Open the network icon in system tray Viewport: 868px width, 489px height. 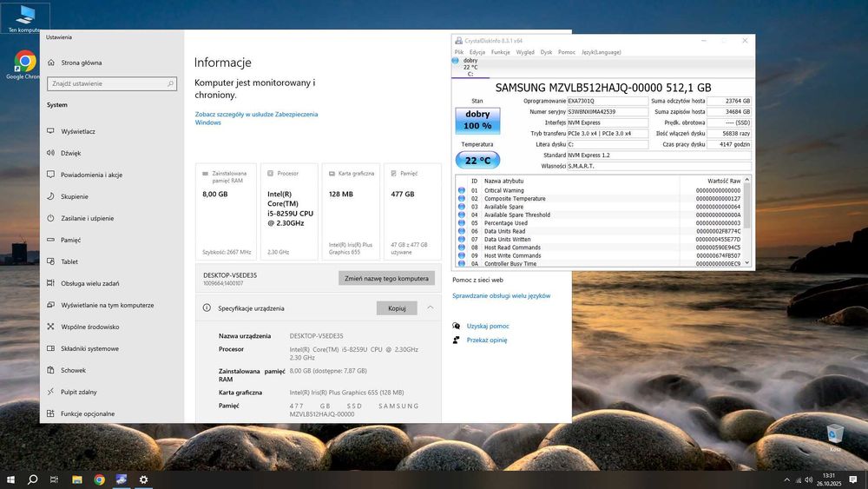point(799,480)
